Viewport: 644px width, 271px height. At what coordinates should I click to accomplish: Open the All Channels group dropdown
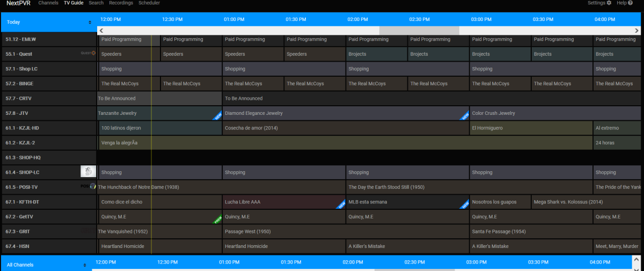(46, 265)
